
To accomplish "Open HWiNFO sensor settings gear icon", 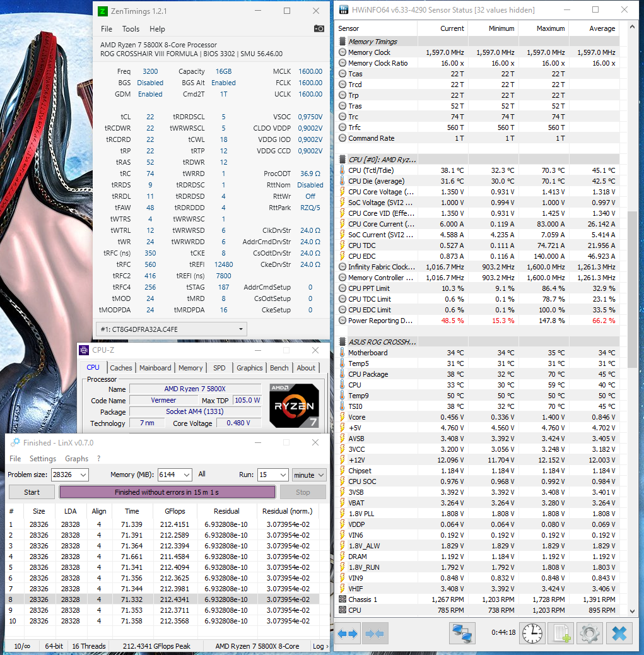I will pos(590,634).
